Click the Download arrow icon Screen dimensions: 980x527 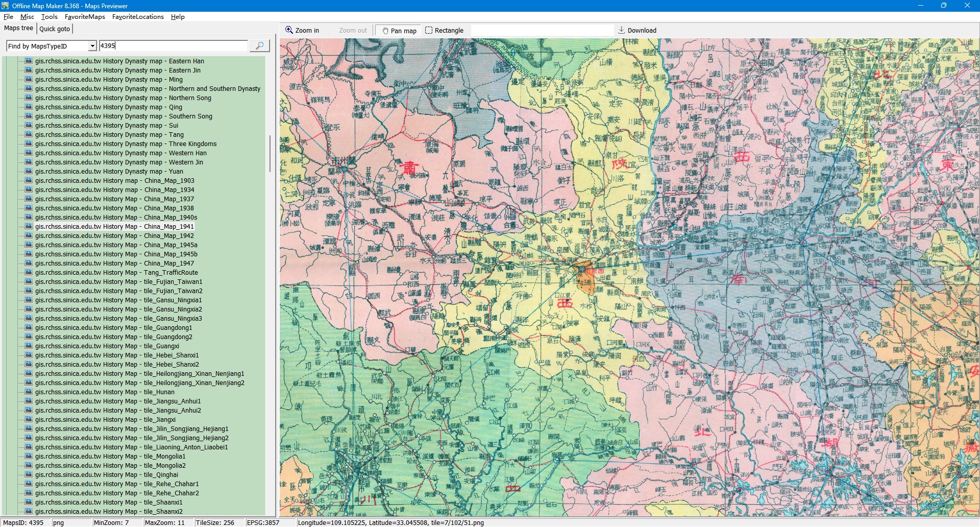tap(621, 30)
